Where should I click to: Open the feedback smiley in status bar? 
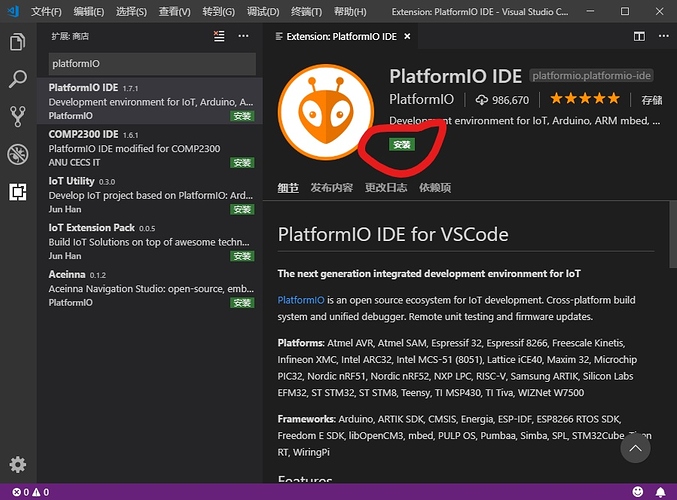coord(637,491)
